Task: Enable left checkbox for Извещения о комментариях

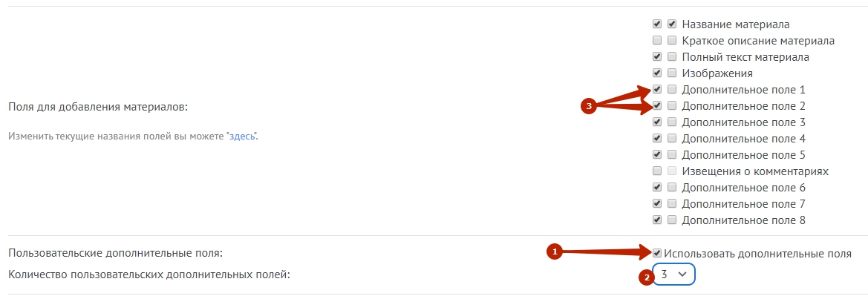Action: (x=657, y=171)
